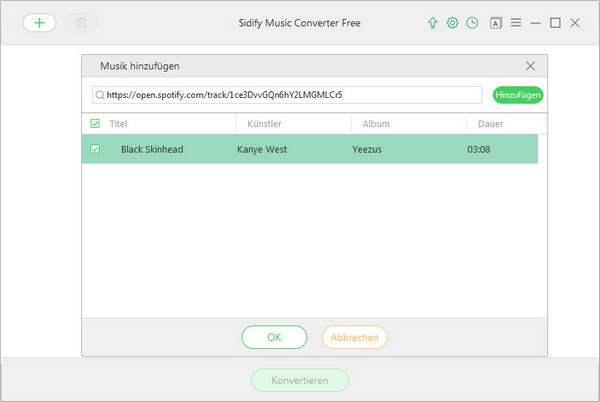Click into the Spotify URL input field
Image resolution: width=600 pixels, height=402 pixels.
click(x=287, y=95)
